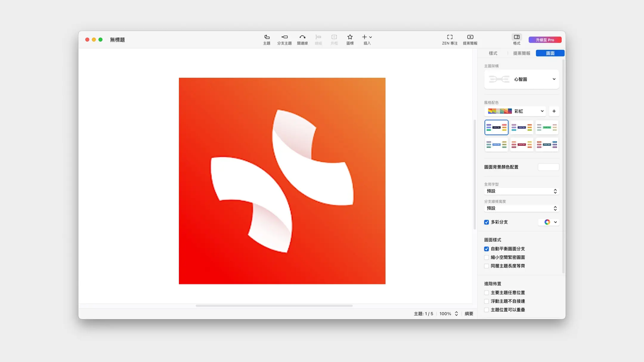The image size is (644, 362).
Task: Enable 同層主題長度等齊 checkbox
Action: [x=487, y=266]
